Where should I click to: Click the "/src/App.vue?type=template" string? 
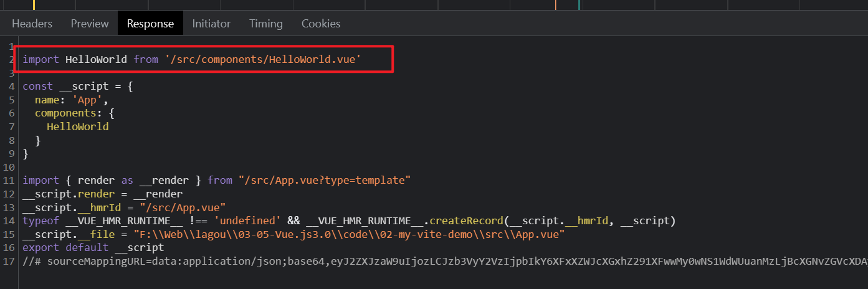325,180
